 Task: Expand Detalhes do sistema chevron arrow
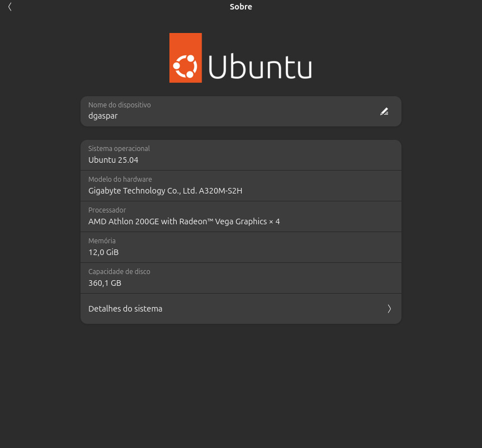tap(389, 309)
